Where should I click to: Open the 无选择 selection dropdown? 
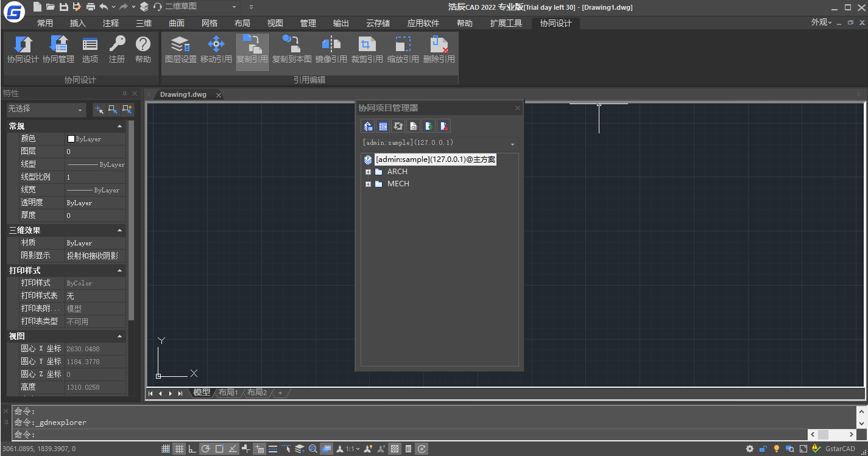point(46,110)
